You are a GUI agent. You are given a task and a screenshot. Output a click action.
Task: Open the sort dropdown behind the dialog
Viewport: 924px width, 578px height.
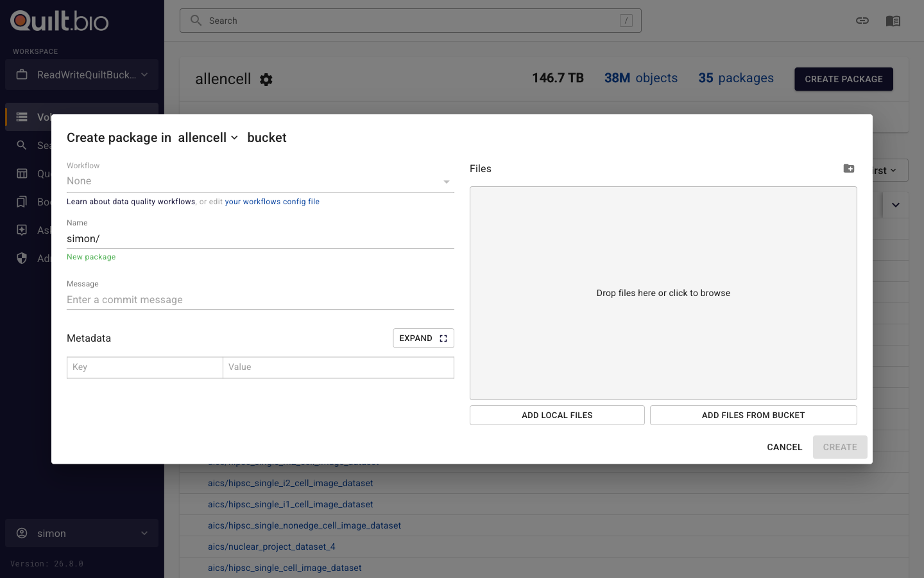[891, 170]
